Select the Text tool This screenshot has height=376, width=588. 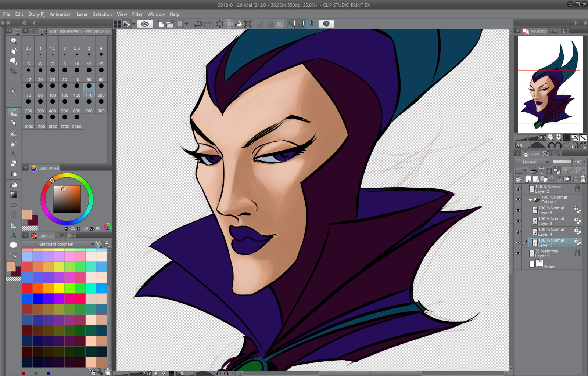tap(14, 235)
